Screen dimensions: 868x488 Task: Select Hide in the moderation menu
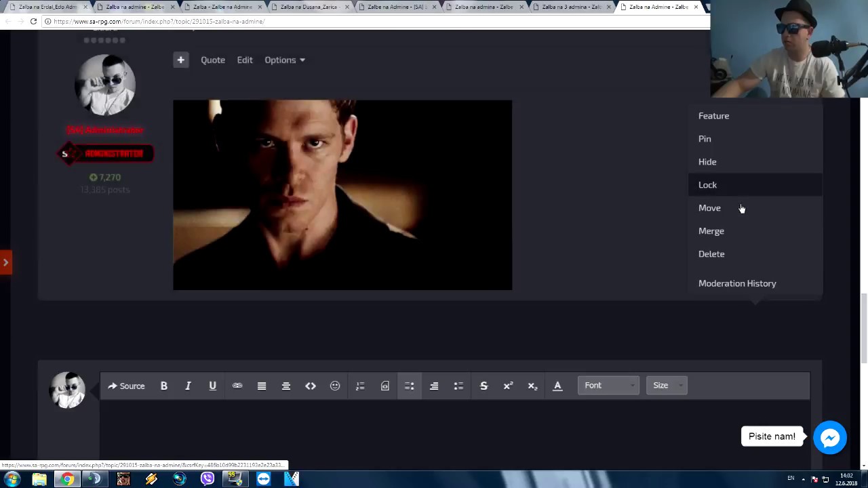tap(755, 162)
